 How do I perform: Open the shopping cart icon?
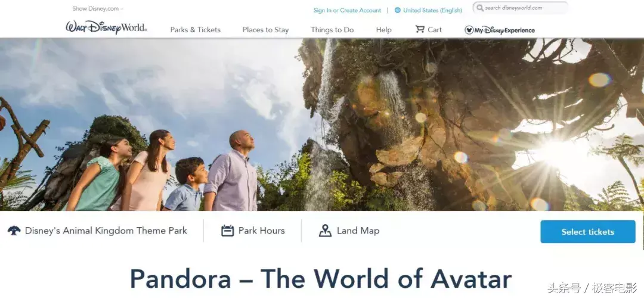(420, 29)
